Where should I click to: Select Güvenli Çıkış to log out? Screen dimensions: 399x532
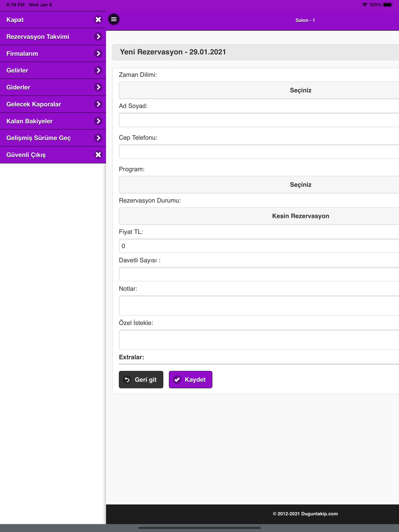53,155
